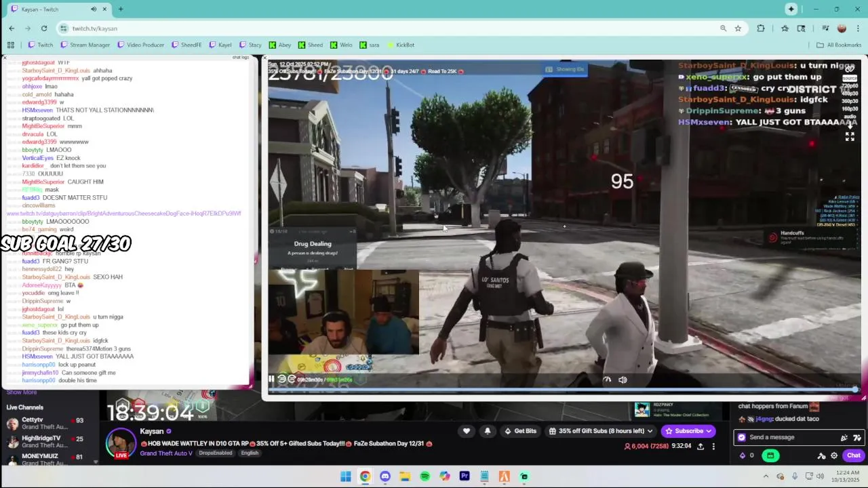The width and height of the screenshot is (868, 488).
Task: Click the Grand Theft Auto V category link
Action: (166, 453)
